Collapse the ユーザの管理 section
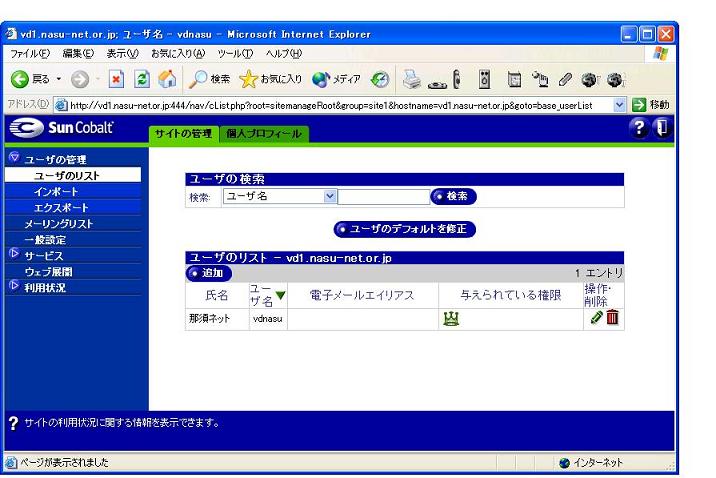 [x=14, y=158]
